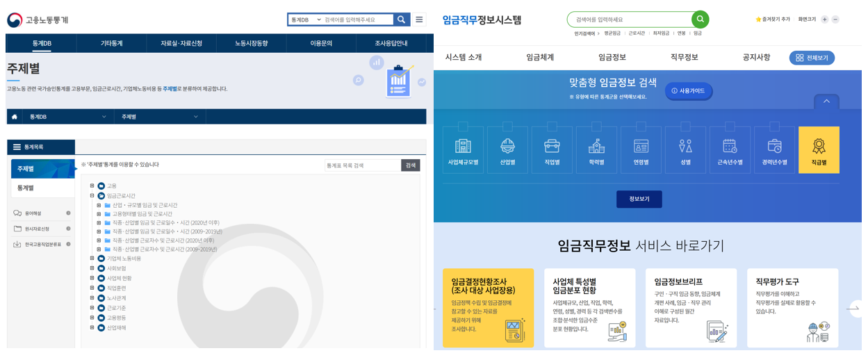Collapse the 맞춤형 임금정보 검색 panel with the up chevron

point(826,101)
